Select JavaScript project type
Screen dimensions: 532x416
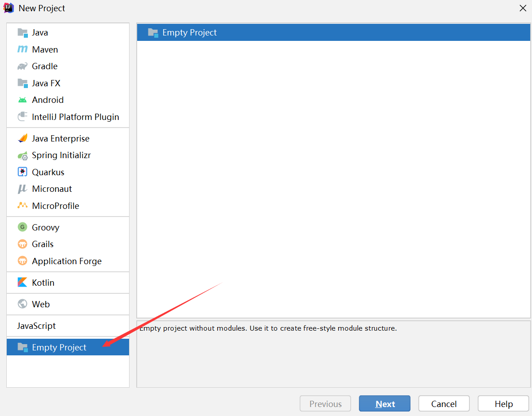click(68, 326)
